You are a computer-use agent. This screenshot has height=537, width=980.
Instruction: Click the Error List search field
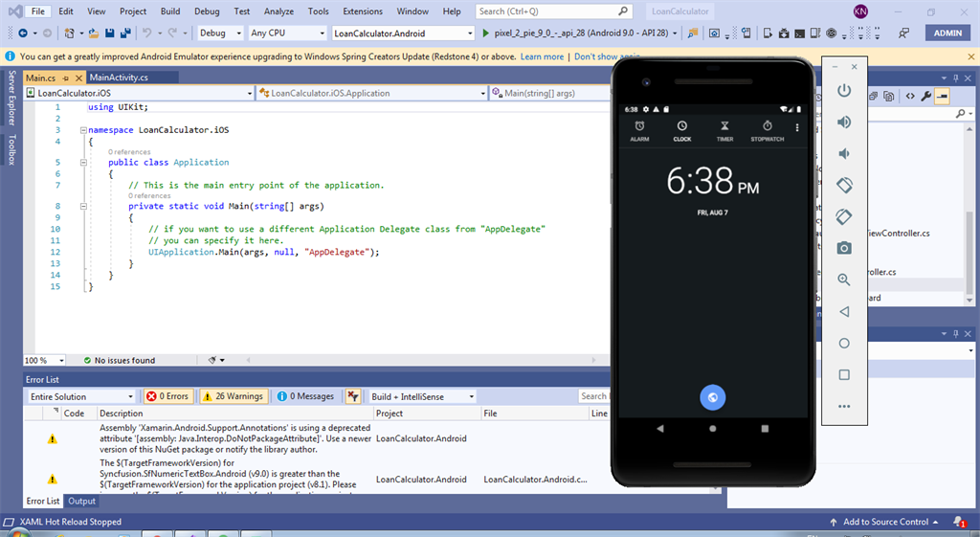[x=593, y=396]
